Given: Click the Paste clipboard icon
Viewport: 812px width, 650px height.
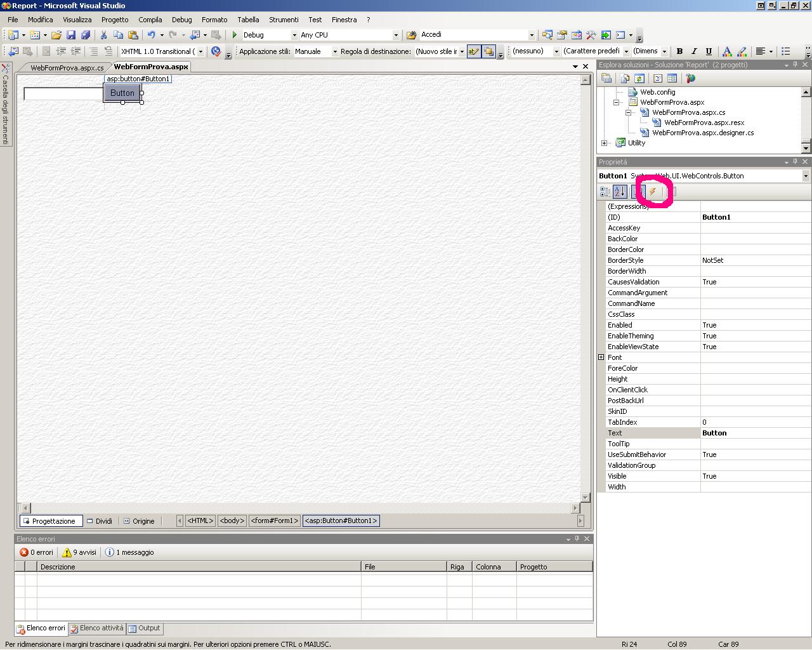Looking at the screenshot, I should pos(133,35).
